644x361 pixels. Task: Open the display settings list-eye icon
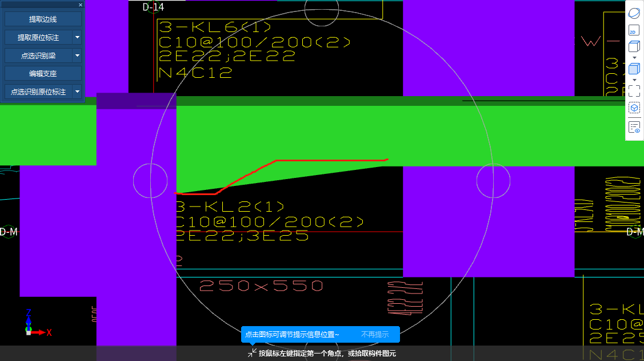pos(634,128)
